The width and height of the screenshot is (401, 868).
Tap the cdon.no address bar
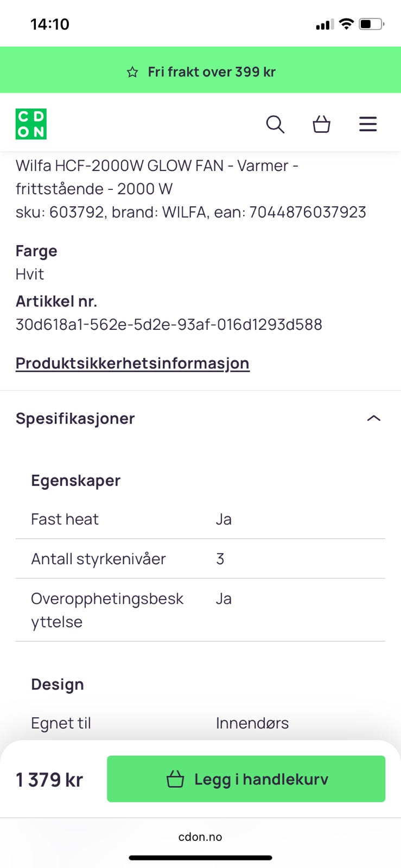click(x=200, y=837)
